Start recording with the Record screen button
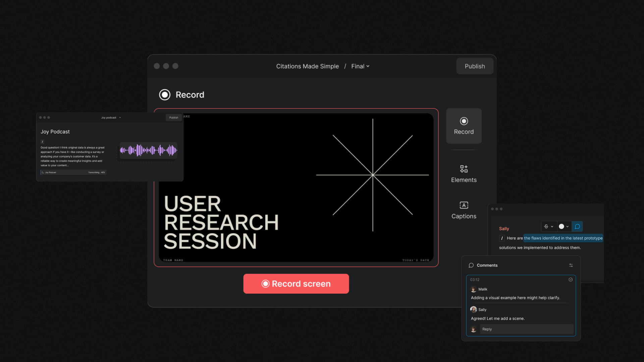 pos(296,284)
